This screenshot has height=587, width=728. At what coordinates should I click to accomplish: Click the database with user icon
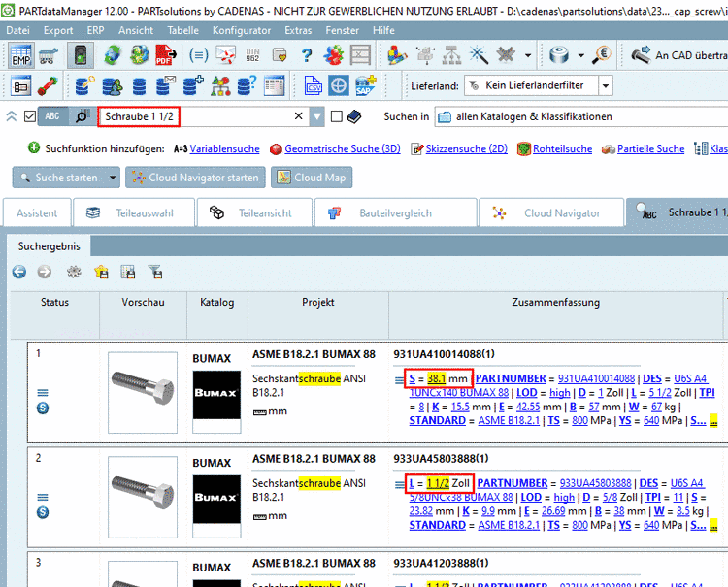tap(112, 85)
